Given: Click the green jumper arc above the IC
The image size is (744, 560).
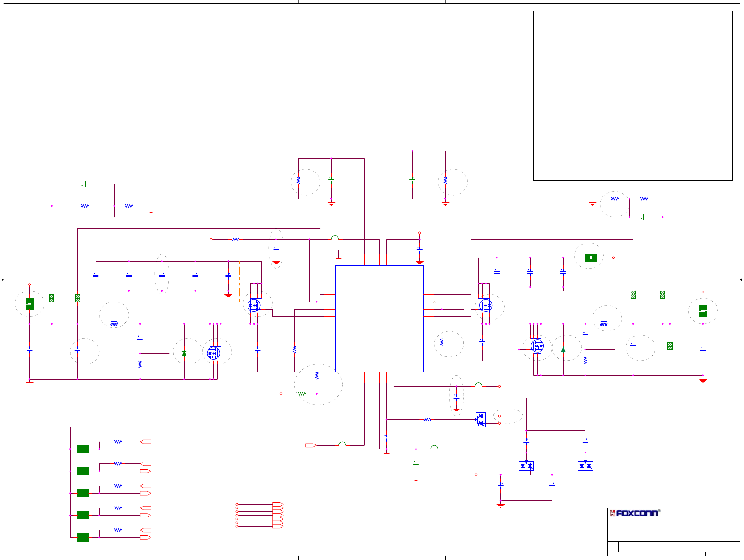Looking at the screenshot, I should coord(335,238).
